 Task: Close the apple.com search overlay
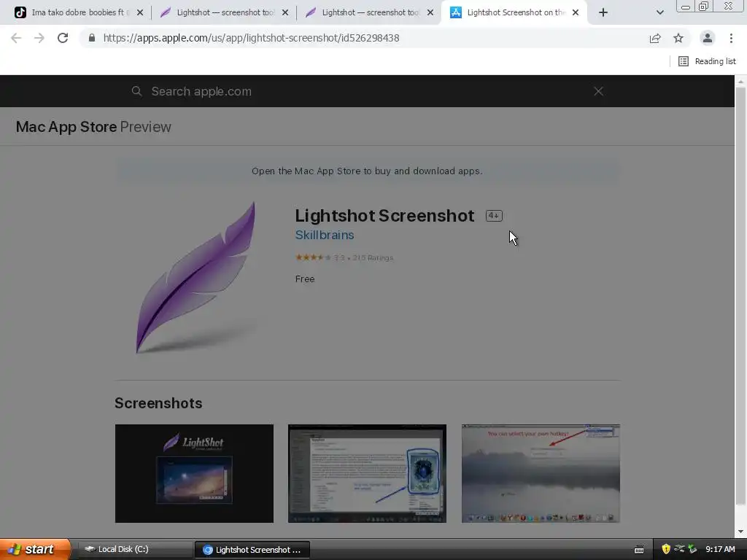(598, 91)
